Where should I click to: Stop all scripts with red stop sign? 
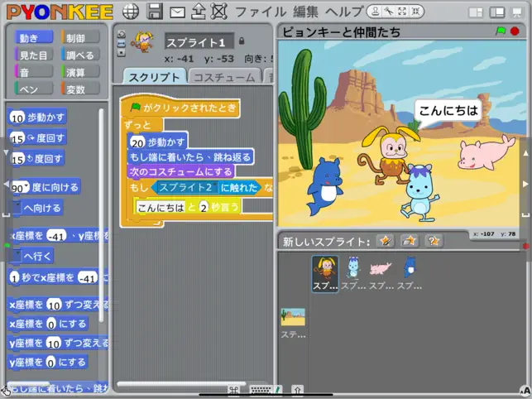(515, 31)
